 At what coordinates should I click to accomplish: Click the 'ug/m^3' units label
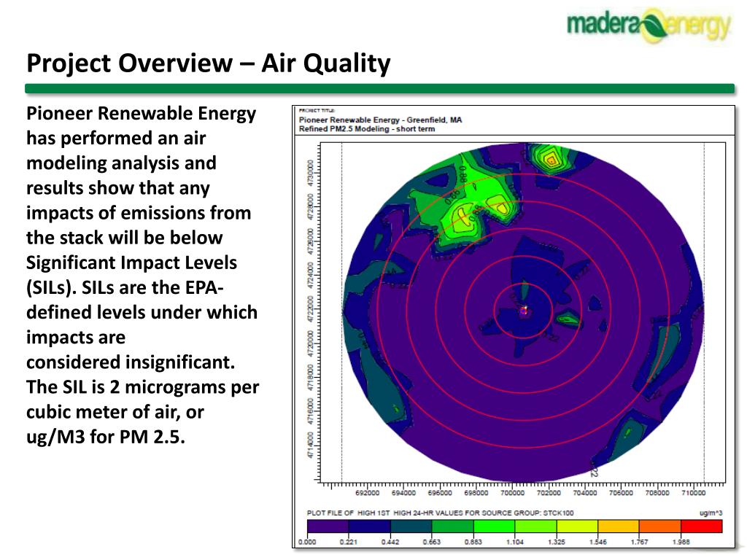click(x=711, y=513)
